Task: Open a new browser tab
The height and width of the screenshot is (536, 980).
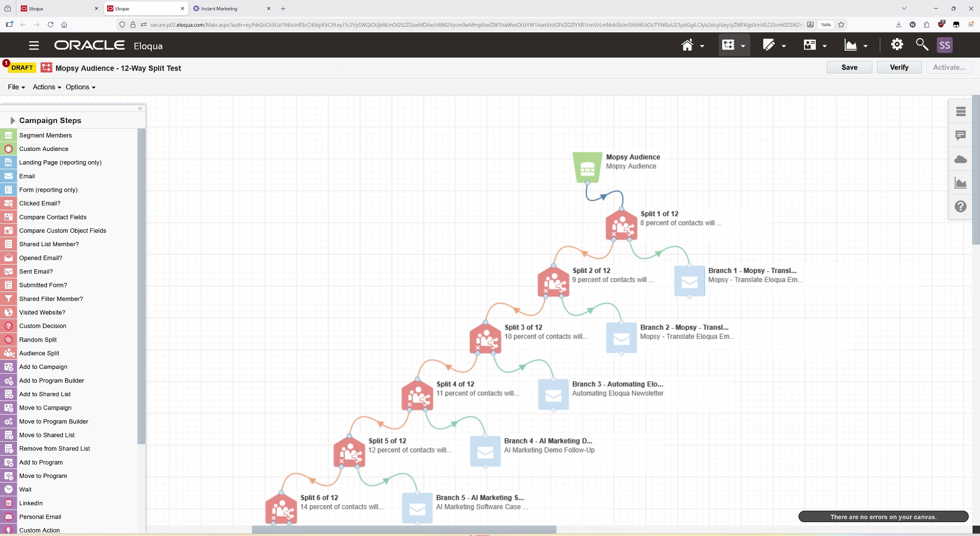Action: (x=283, y=8)
